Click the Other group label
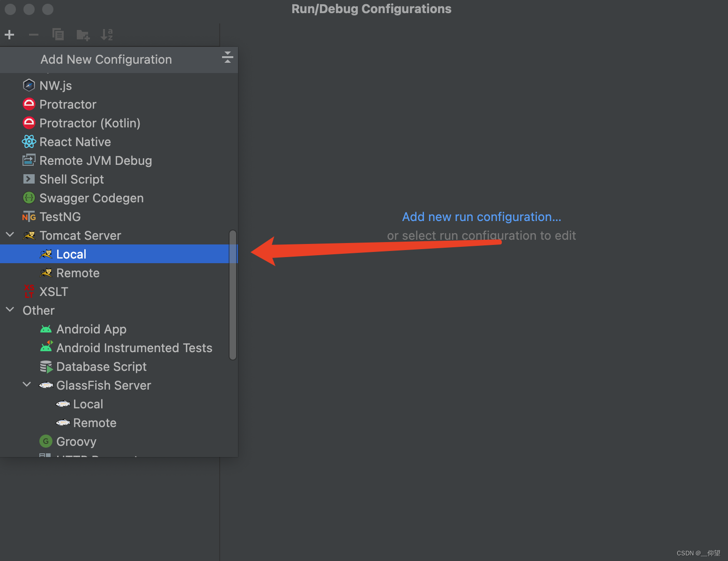This screenshot has width=728, height=561. click(x=38, y=310)
